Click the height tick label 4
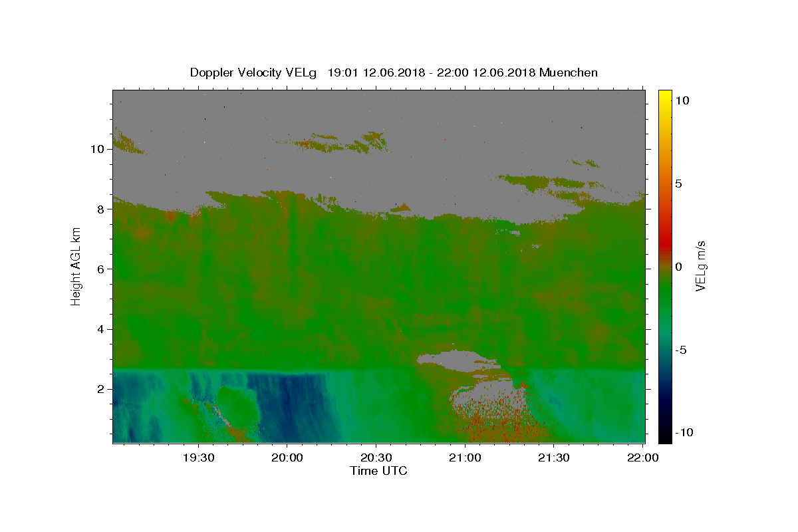This screenshot has height=532, width=798. tap(101, 329)
